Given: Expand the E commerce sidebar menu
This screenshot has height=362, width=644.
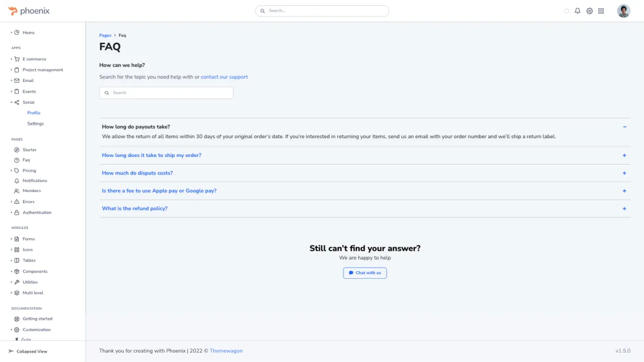Looking at the screenshot, I should pos(34,59).
